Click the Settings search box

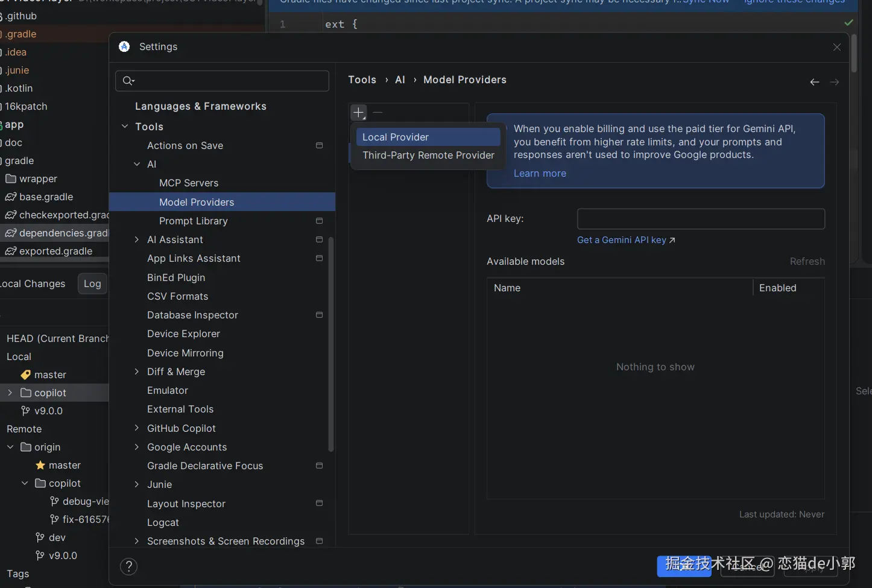[222, 81]
